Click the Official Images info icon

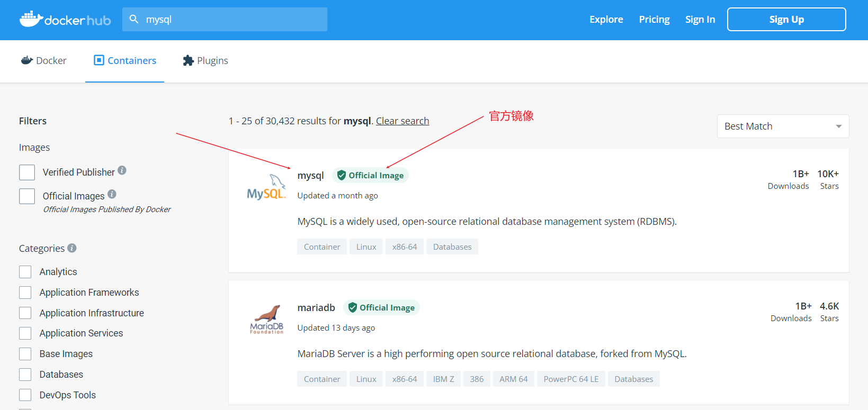(x=112, y=194)
